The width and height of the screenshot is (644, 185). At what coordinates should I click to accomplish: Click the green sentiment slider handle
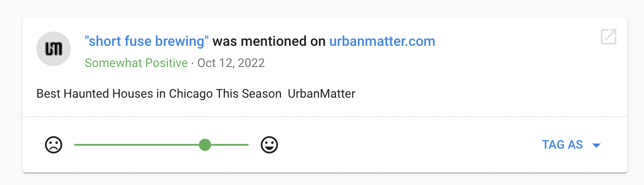click(x=205, y=145)
